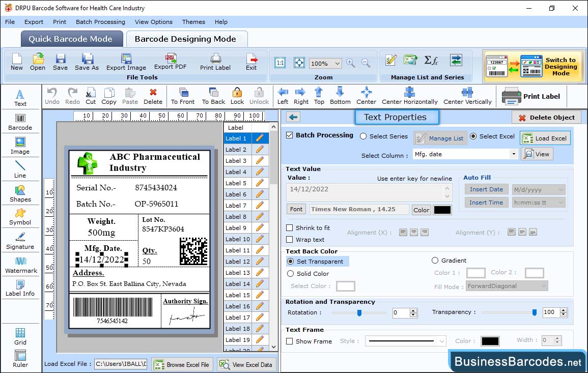The height and width of the screenshot is (373, 588).
Task: Open the Select Column dropdown
Action: 513,154
